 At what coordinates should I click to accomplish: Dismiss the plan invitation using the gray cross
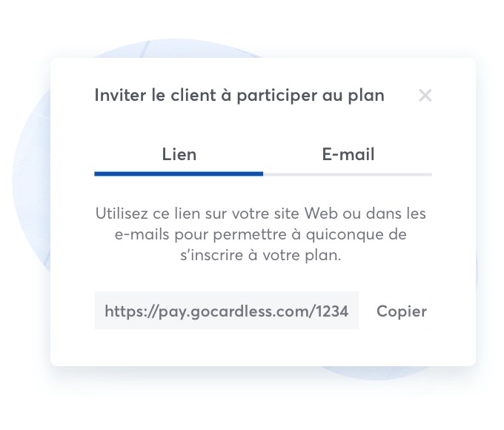(x=425, y=96)
